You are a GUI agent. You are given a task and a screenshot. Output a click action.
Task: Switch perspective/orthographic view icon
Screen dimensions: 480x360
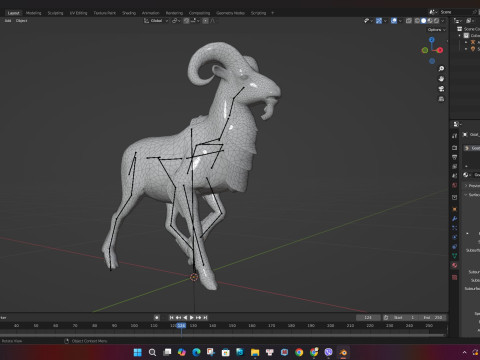pyautogui.click(x=441, y=99)
